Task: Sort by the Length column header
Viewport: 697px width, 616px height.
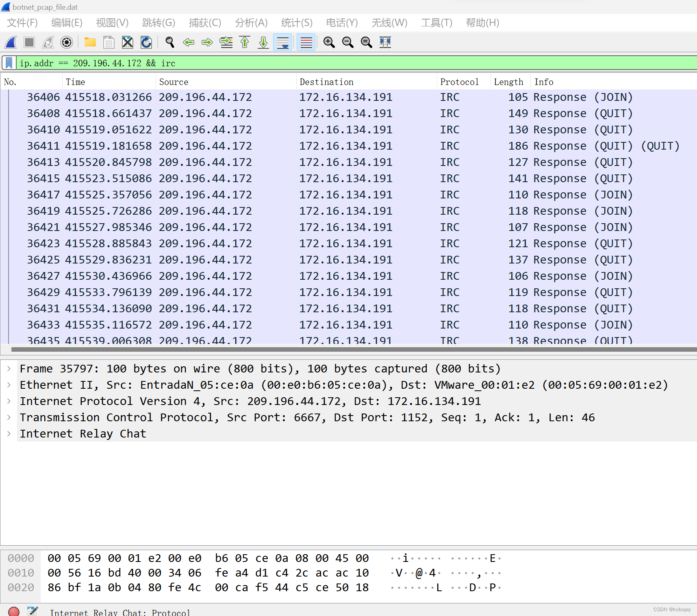Action: pyautogui.click(x=510, y=82)
